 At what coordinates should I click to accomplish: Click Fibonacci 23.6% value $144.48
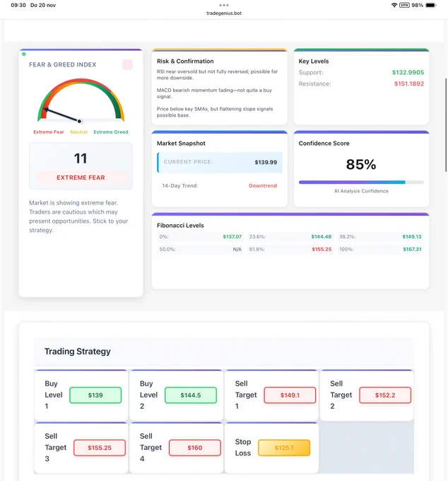click(x=322, y=237)
